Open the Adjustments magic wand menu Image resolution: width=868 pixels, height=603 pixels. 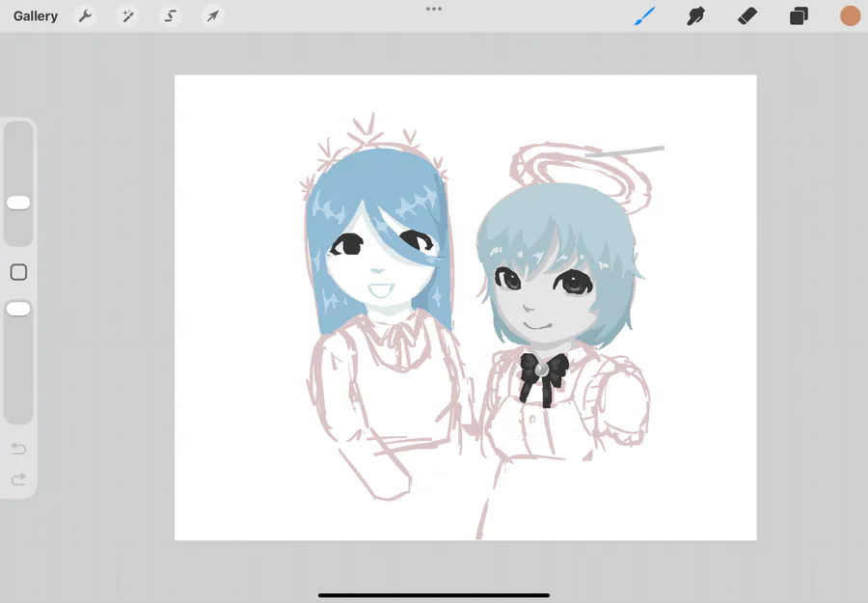point(128,16)
